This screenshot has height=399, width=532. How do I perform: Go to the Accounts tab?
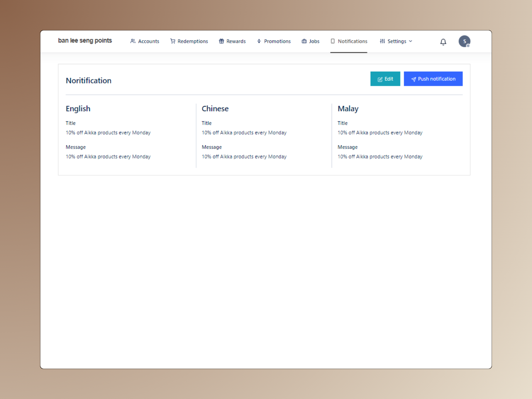pos(148,41)
